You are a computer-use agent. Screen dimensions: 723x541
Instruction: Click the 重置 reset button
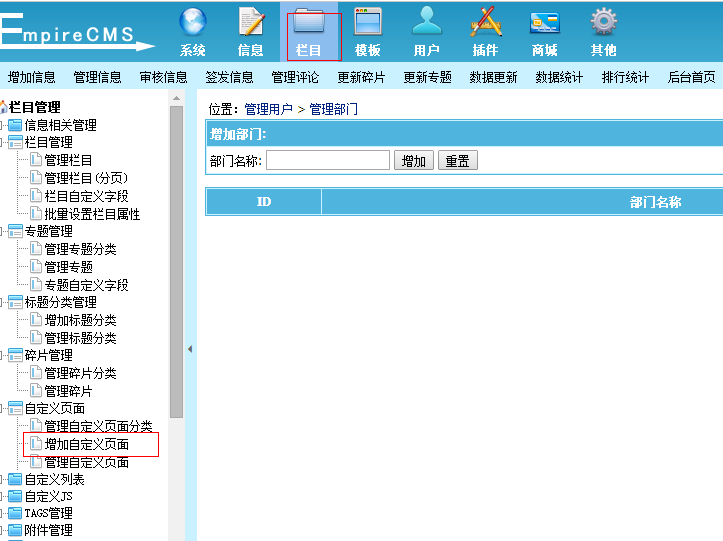[457, 161]
